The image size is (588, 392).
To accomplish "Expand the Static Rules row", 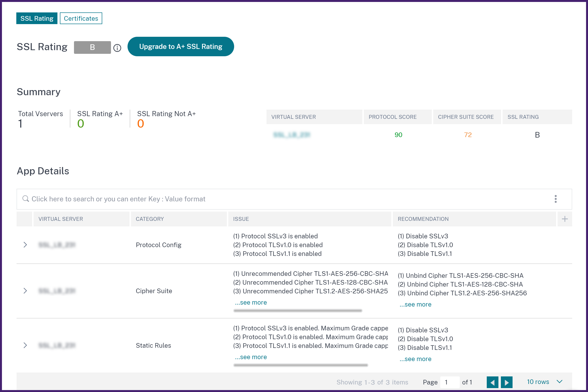I will pyautogui.click(x=25, y=345).
